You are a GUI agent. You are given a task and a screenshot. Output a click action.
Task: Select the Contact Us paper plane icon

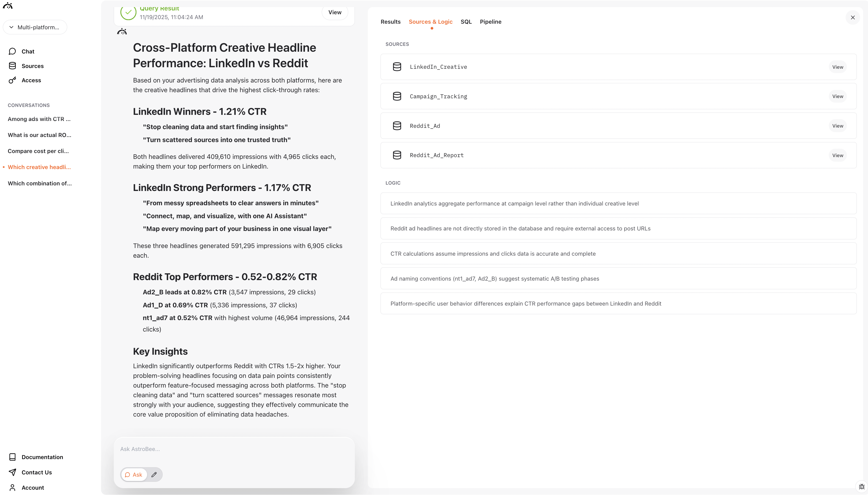coord(12,472)
